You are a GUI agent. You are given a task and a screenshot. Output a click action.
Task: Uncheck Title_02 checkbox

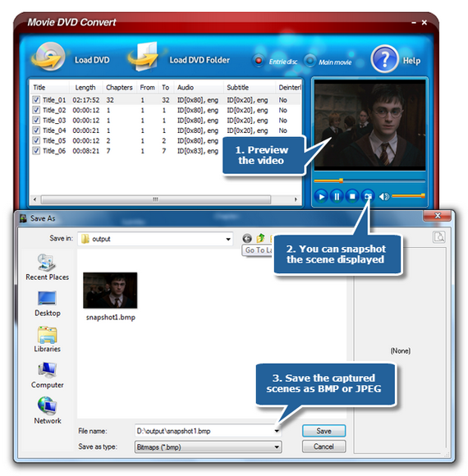tap(36, 110)
